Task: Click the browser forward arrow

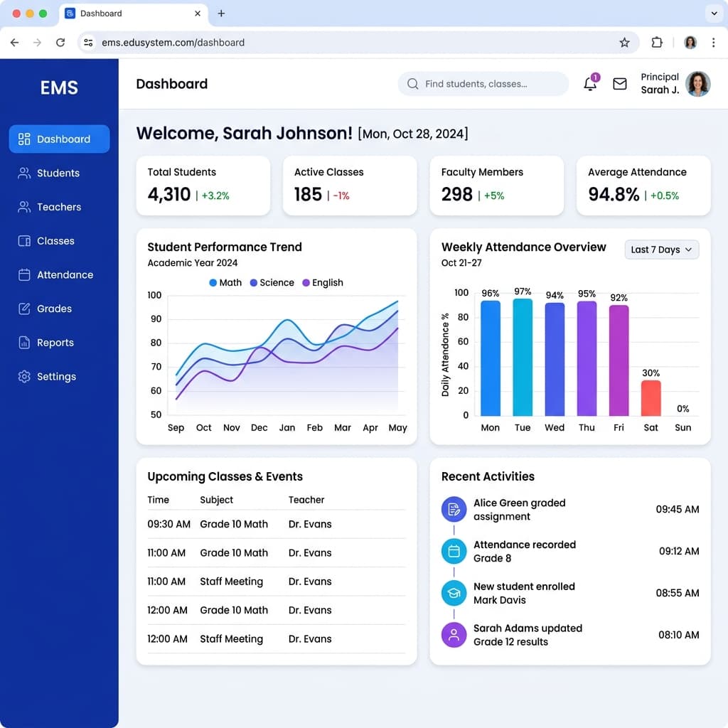Action: pyautogui.click(x=37, y=42)
